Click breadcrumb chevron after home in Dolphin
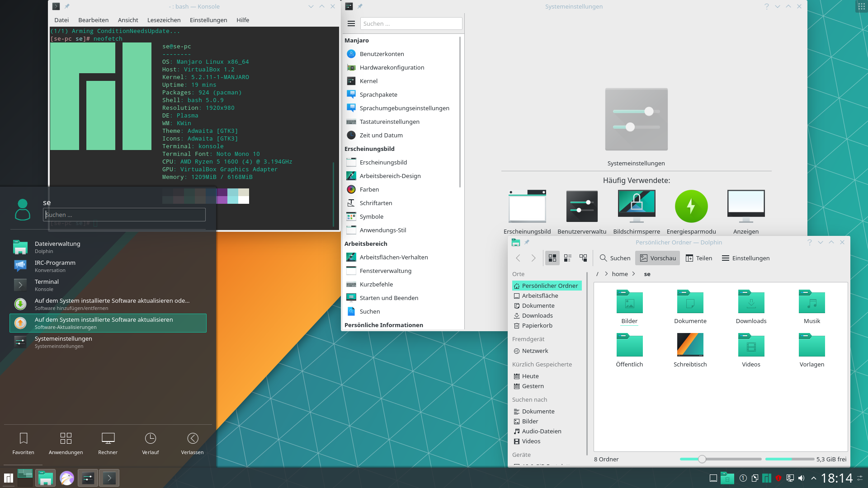The width and height of the screenshot is (868, 488). tap(633, 274)
